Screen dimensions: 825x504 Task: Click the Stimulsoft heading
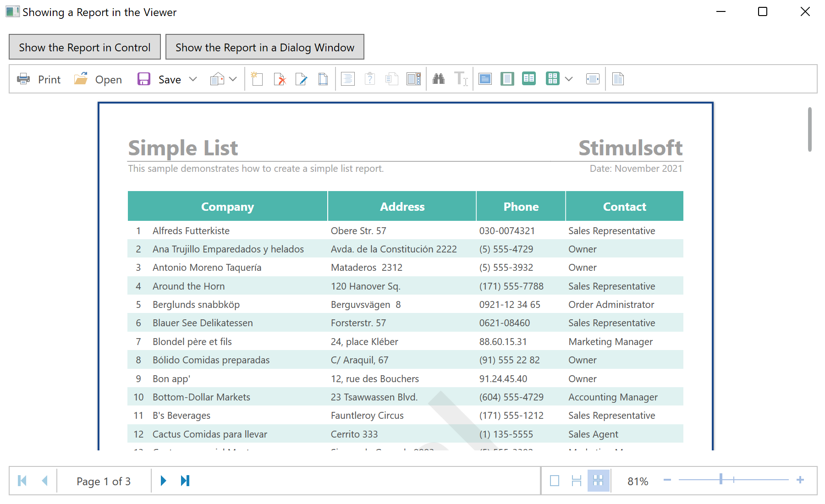(x=631, y=148)
